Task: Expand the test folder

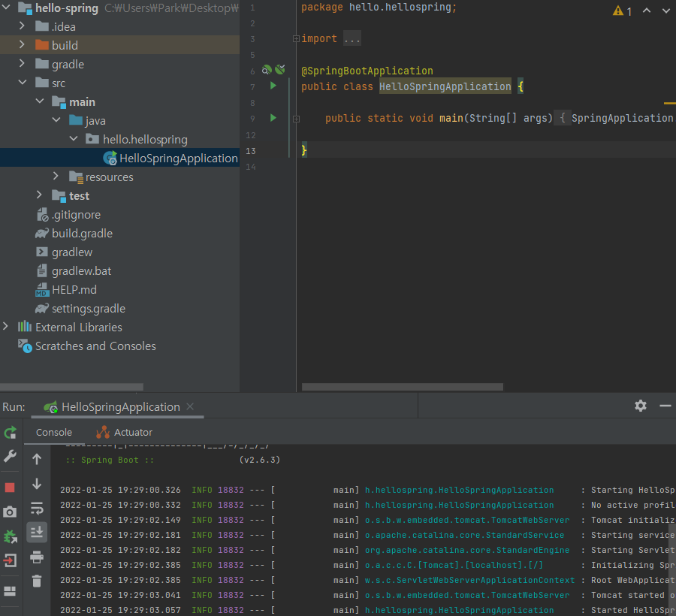Action: [39, 195]
